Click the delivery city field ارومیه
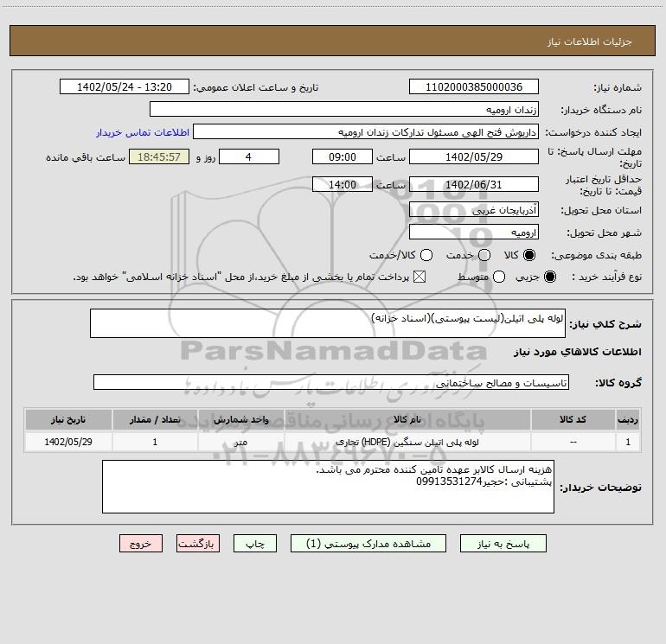Screen dimensions: 666x644 (x=474, y=232)
